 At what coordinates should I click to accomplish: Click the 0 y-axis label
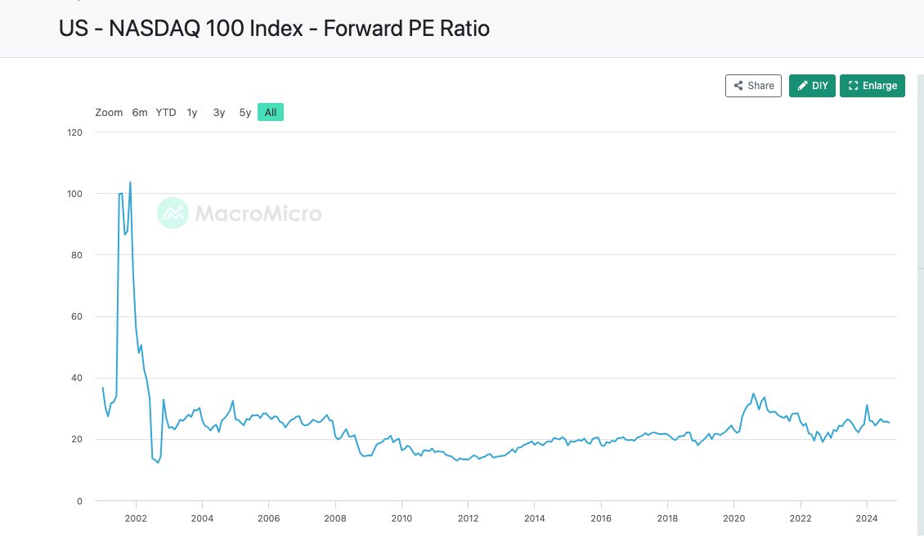coord(79,501)
